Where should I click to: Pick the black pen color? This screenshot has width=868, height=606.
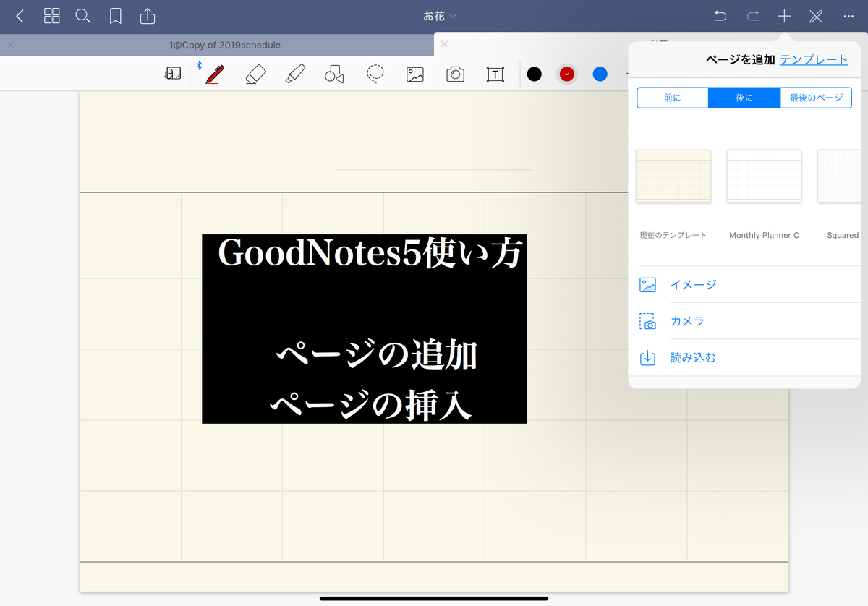pyautogui.click(x=535, y=74)
